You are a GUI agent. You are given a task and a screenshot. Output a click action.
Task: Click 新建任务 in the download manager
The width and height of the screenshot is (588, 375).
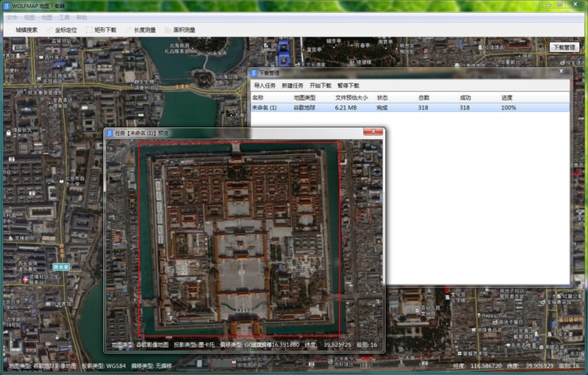click(x=293, y=85)
